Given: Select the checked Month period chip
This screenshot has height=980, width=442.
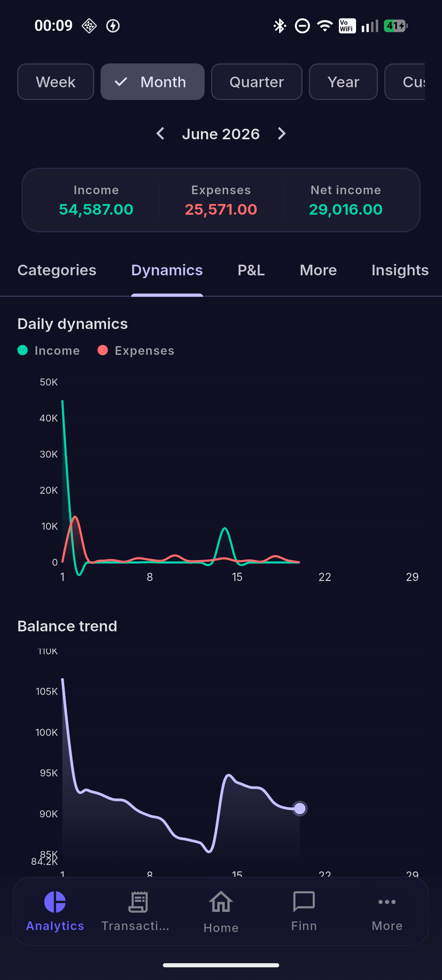Looking at the screenshot, I should 153,82.
